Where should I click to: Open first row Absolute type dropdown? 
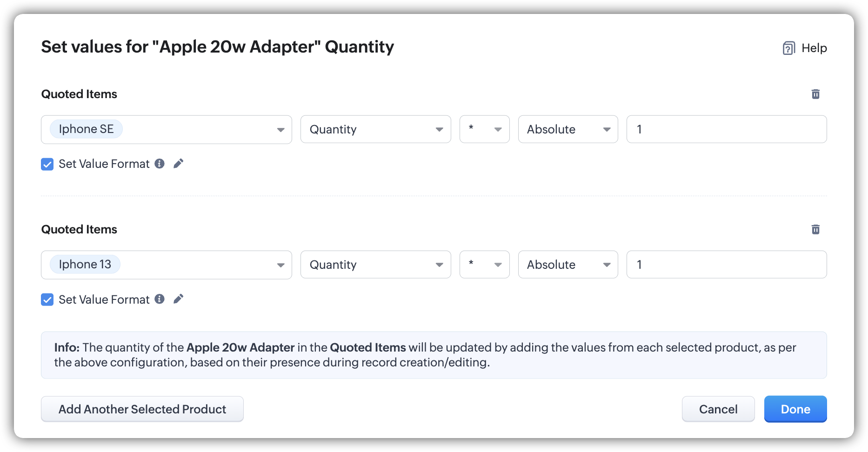pyautogui.click(x=568, y=129)
